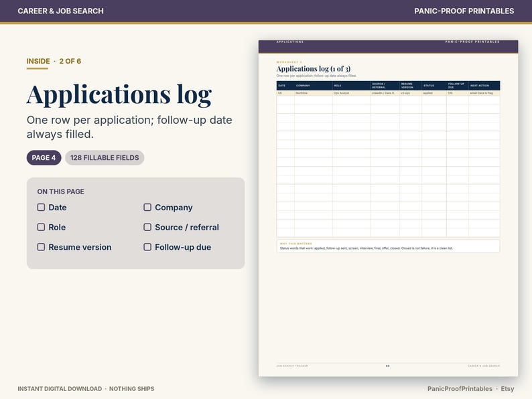Click the PAGE 4 badge
The image size is (532, 399).
click(x=44, y=157)
